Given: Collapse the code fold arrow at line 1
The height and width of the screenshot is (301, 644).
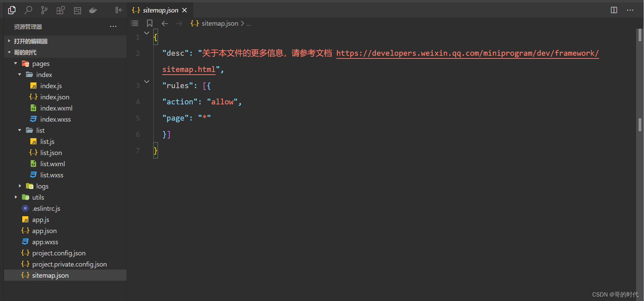Looking at the screenshot, I should click(146, 33).
